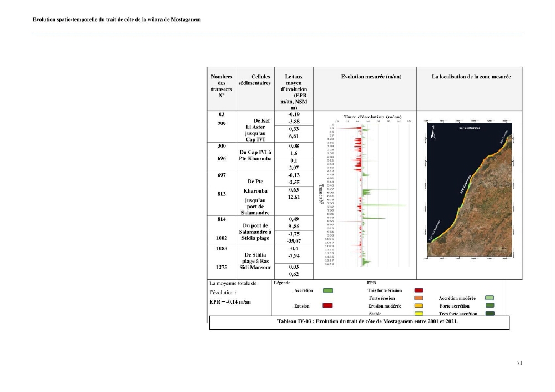
Task: Select the value -2,55
Action: click(294, 182)
